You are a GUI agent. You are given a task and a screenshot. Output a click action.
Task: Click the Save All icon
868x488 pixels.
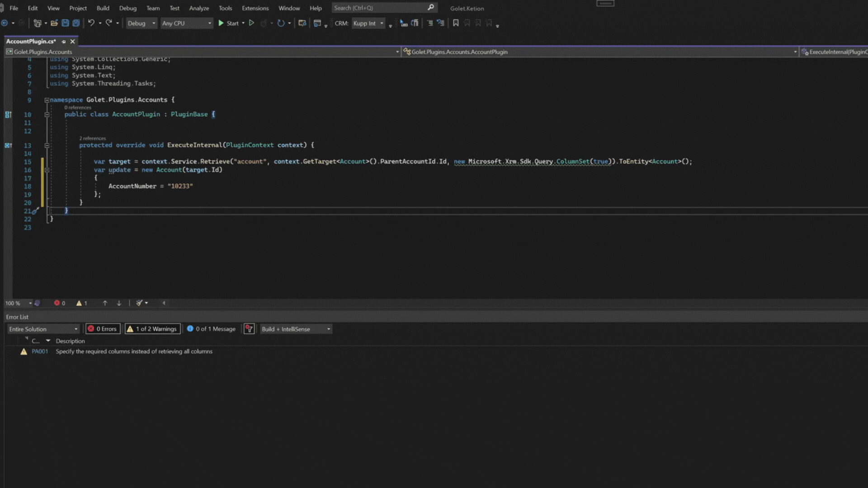pos(76,23)
